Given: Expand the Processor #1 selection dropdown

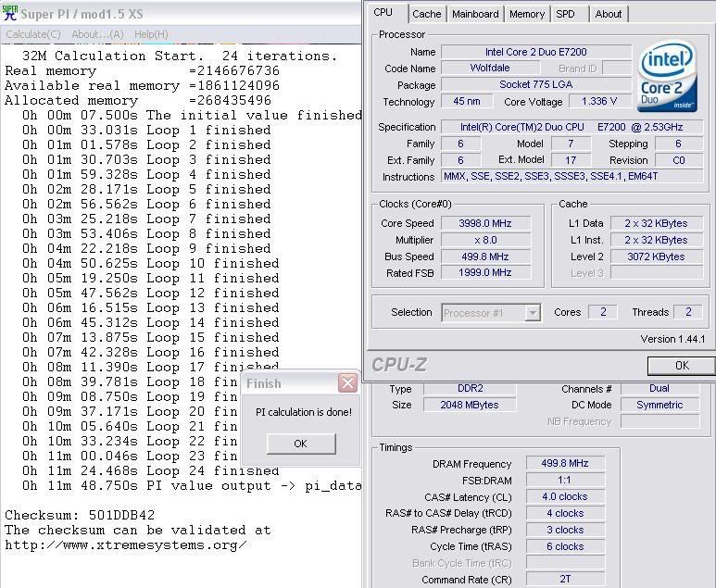Looking at the screenshot, I should [533, 313].
